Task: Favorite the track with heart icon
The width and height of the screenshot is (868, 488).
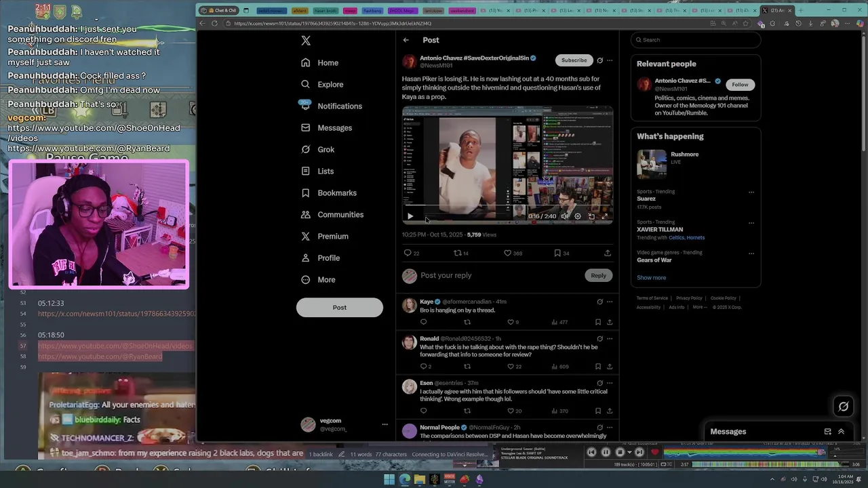Action: [654, 452]
